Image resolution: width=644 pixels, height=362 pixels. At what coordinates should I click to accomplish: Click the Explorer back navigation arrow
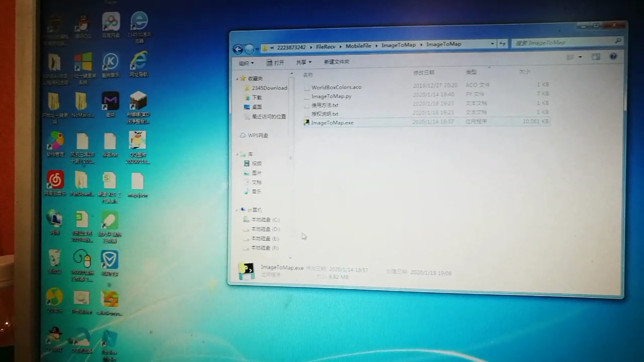tap(238, 50)
